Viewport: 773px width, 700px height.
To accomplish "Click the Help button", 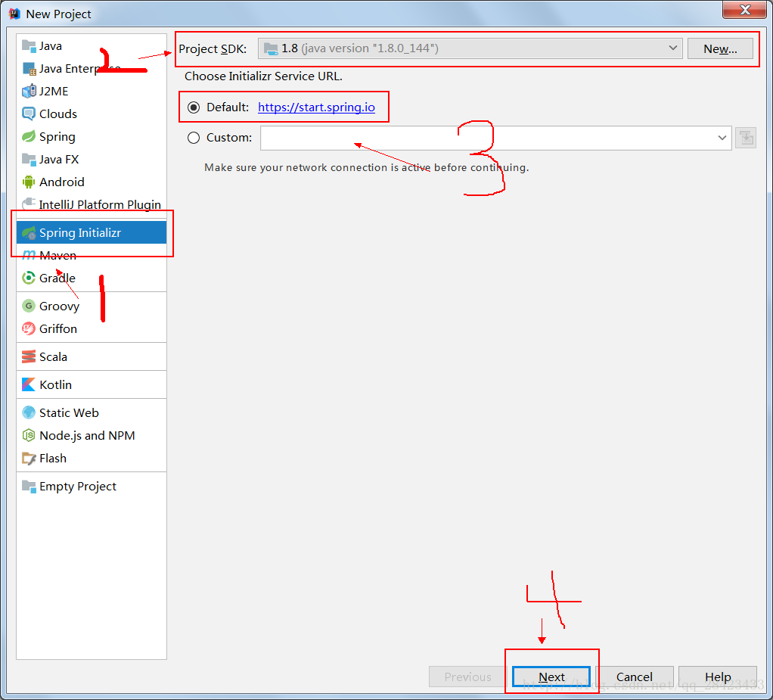I will click(718, 677).
